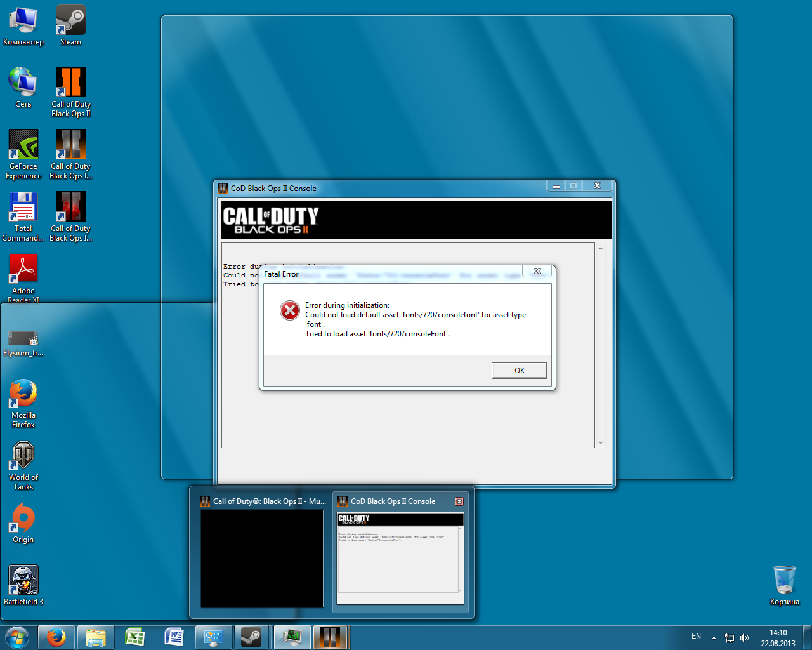Show hidden tray icons
The width and height of the screenshot is (812, 650).
click(714, 638)
